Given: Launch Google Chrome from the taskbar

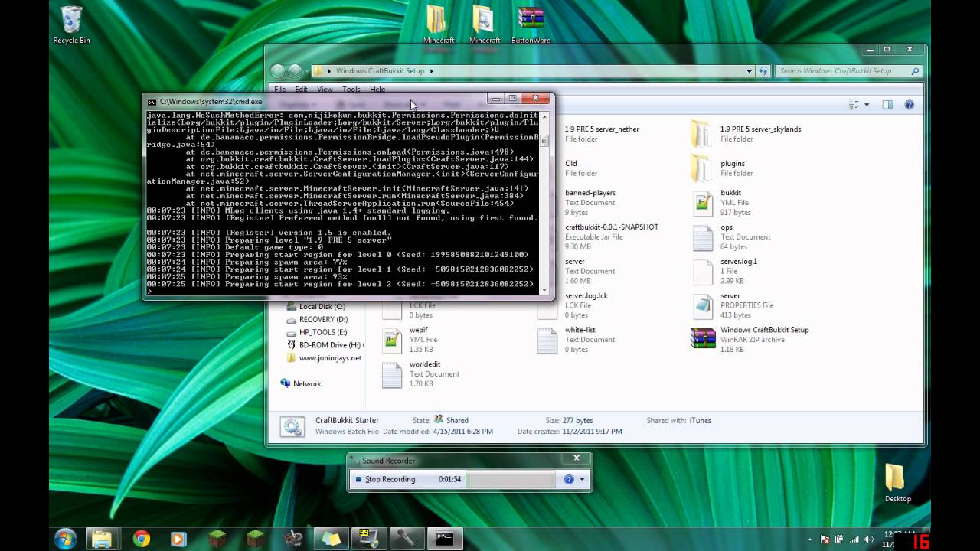Looking at the screenshot, I should click(x=141, y=539).
